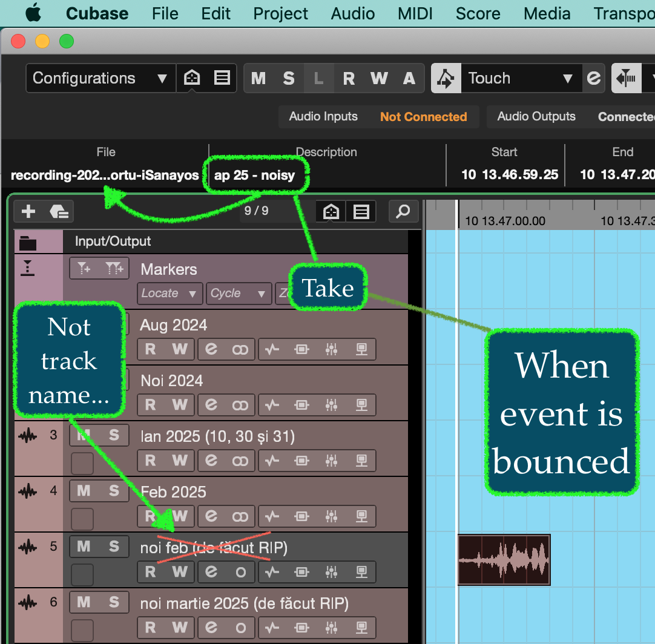This screenshot has height=644, width=655.
Task: Open the track list controls settings icon
Action: click(x=361, y=211)
